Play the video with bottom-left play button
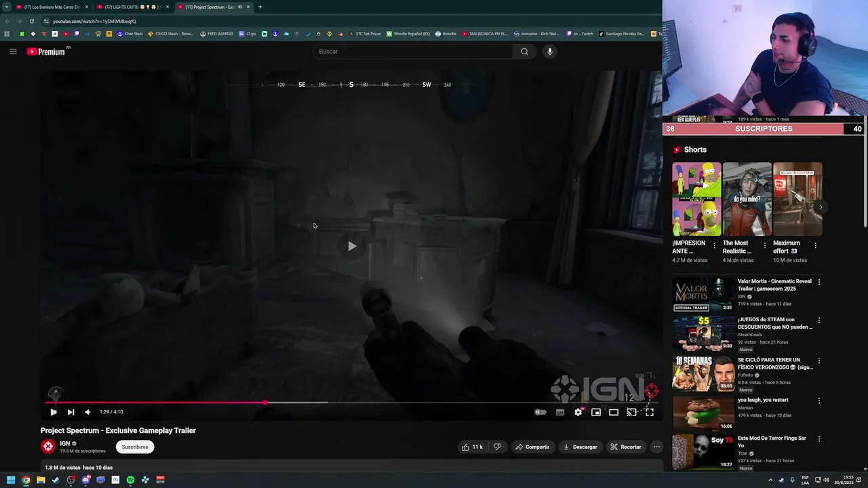 point(54,412)
